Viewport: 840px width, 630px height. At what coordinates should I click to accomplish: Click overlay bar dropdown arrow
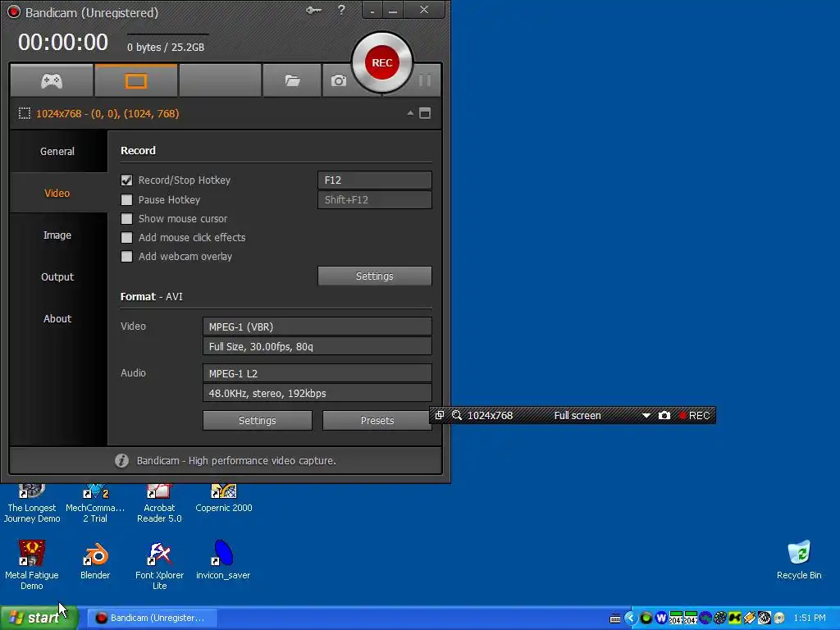[x=646, y=415]
